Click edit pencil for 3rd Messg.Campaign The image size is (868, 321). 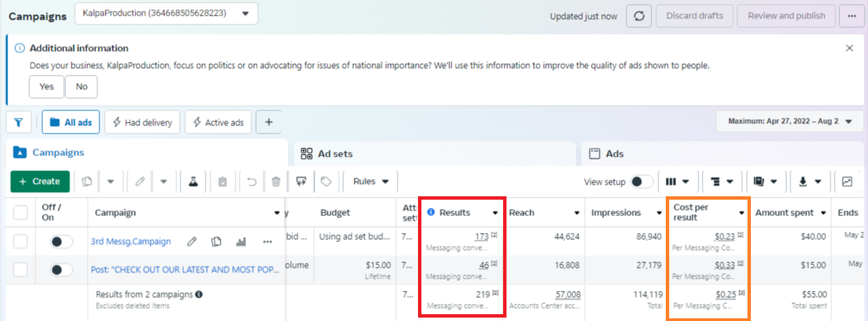[x=193, y=241]
